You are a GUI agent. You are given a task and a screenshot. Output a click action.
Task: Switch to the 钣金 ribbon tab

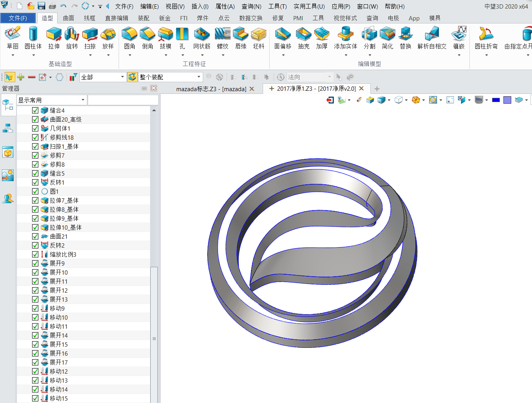165,18
